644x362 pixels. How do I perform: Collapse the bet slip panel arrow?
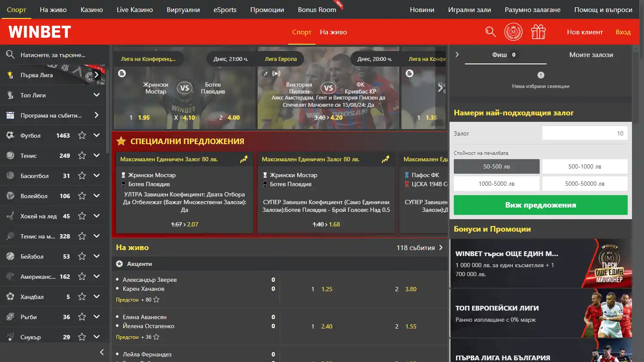click(457, 54)
